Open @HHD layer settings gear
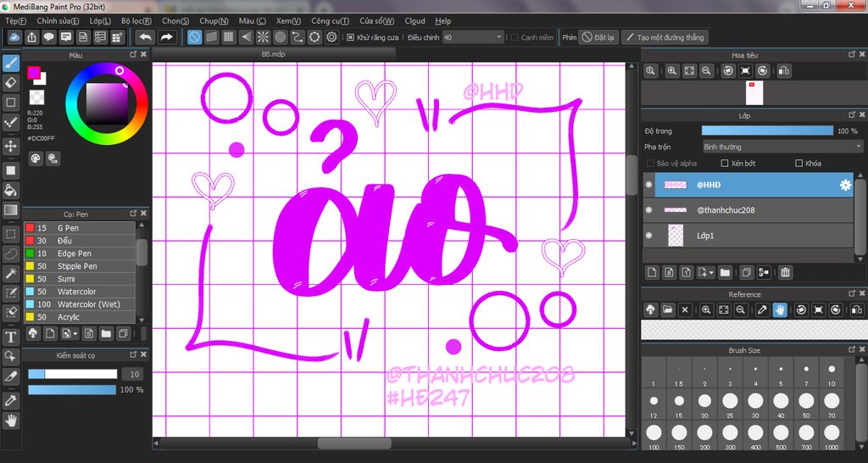Viewport: 868px width, 463px height. click(845, 185)
